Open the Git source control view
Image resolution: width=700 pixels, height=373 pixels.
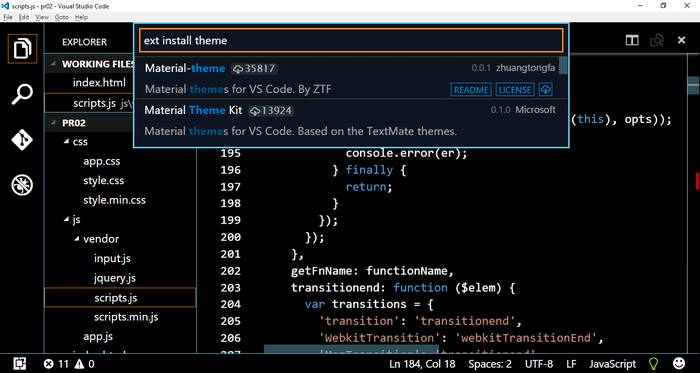click(22, 140)
